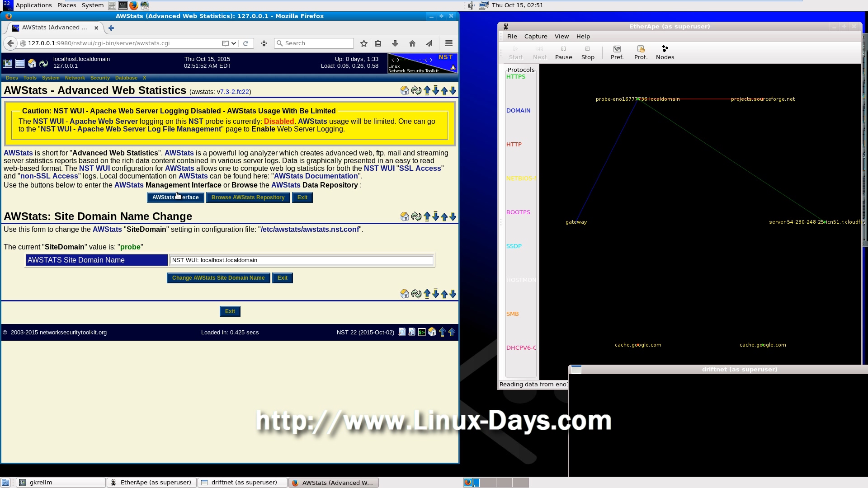The height and width of the screenshot is (488, 868).
Task: Open EtherApe Pref. preferences
Action: point(617,53)
